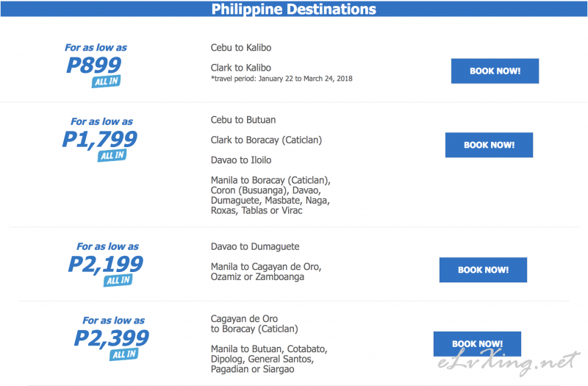Select the Davao to Iloilo route

[241, 160]
